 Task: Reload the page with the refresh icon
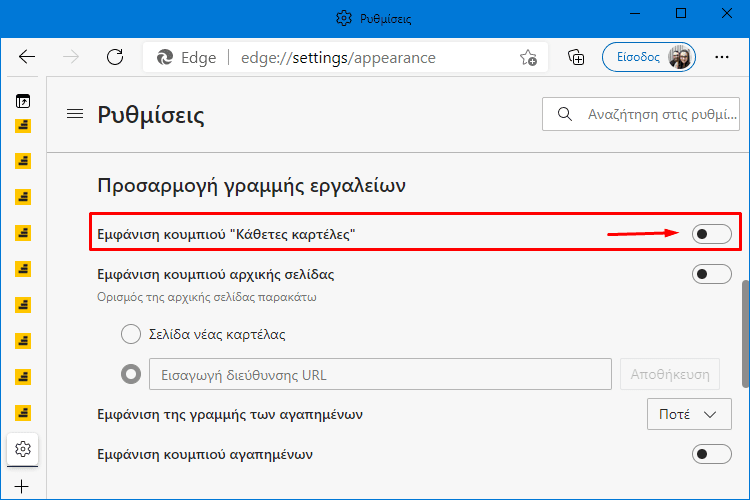115,57
